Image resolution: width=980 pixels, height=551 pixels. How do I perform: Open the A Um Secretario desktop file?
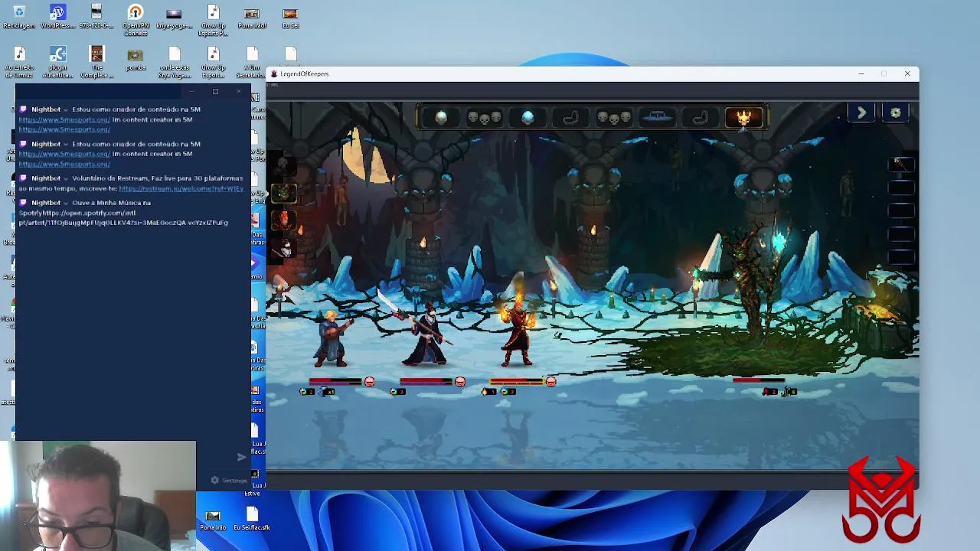point(252,63)
